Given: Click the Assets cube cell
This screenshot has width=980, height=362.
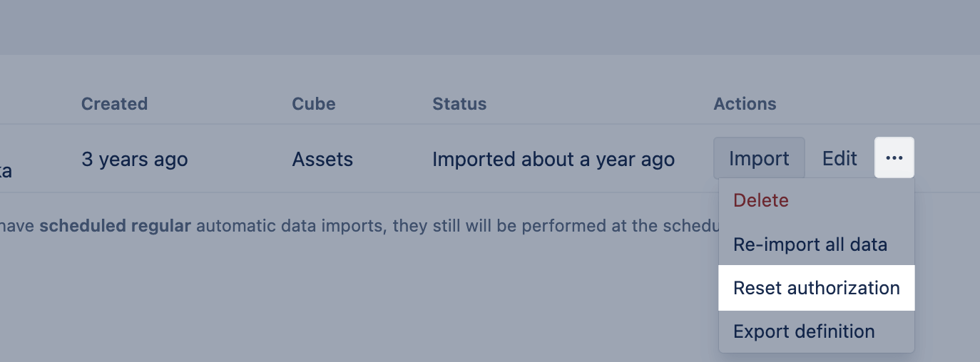Looking at the screenshot, I should (322, 159).
